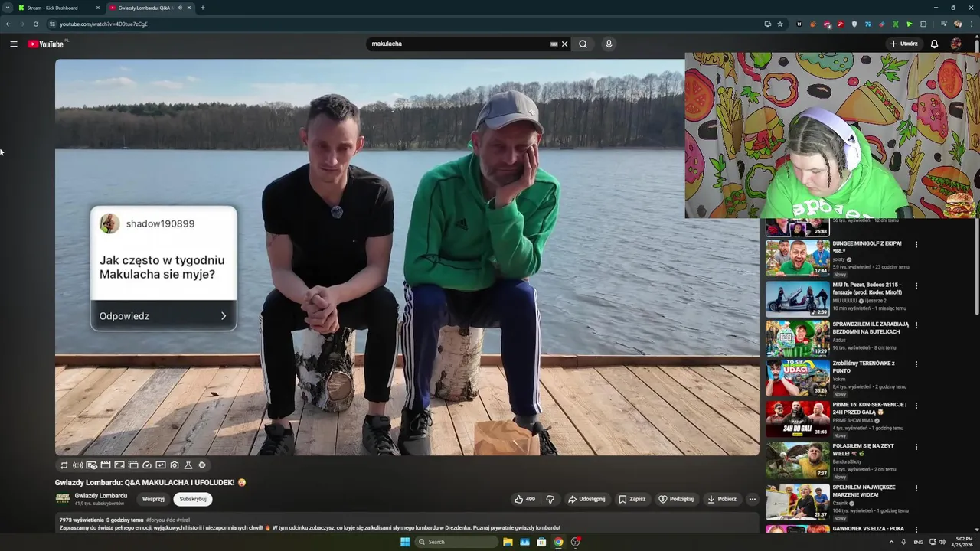Open the Gwiazdy Lombardu channel avatar
This screenshot has height=551, width=980.
(63, 499)
